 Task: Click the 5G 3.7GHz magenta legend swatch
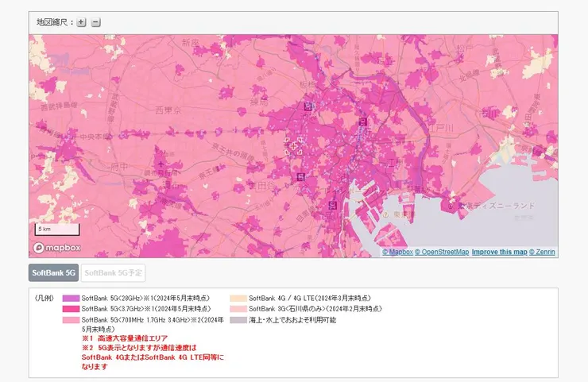click(71, 309)
